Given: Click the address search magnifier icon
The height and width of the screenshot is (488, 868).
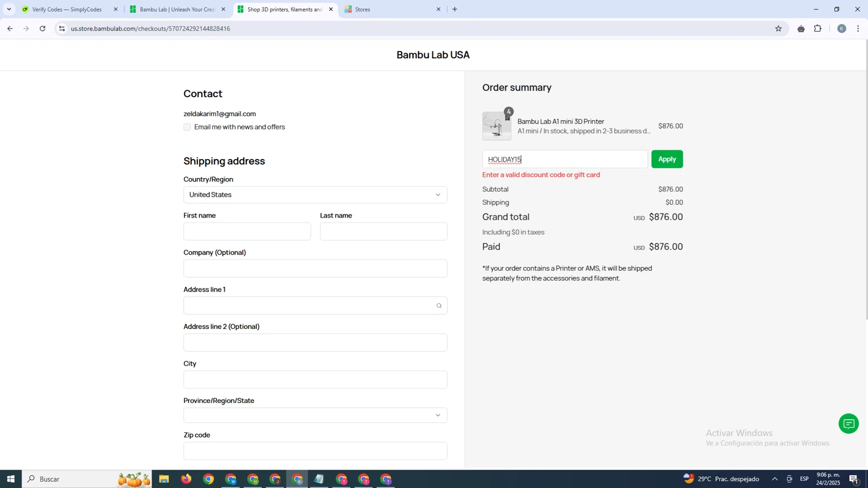Looking at the screenshot, I should (x=439, y=306).
